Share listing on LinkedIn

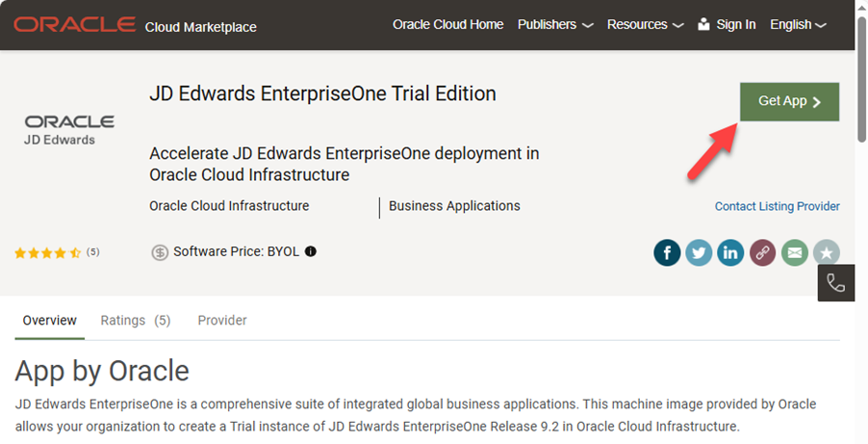pyautogui.click(x=730, y=252)
